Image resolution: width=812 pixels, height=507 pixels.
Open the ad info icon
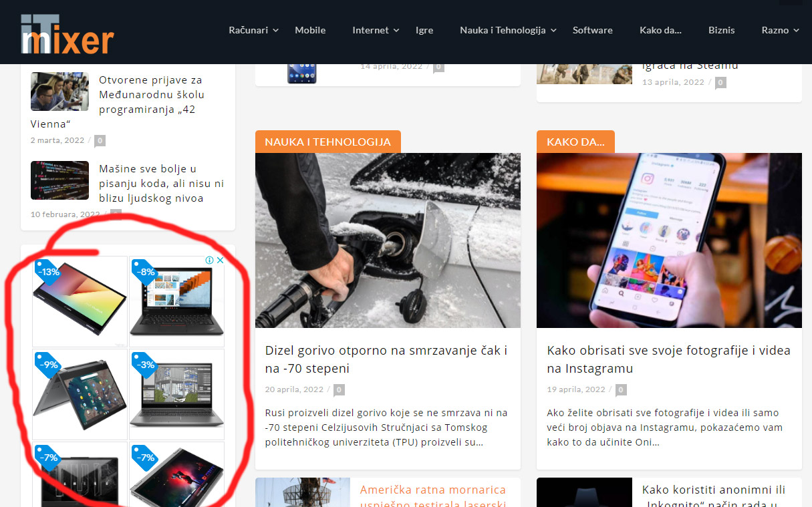[x=210, y=261]
